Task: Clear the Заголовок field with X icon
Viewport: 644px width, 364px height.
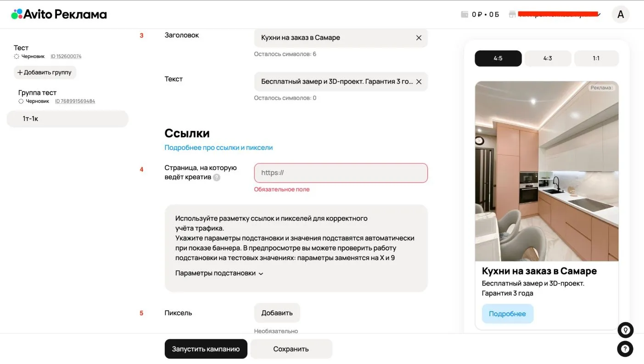Action: point(419,38)
